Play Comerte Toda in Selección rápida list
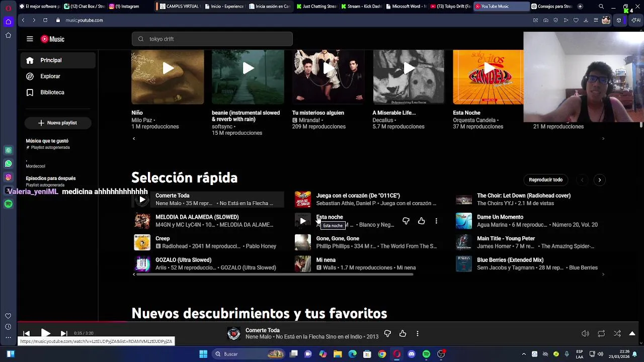 [x=142, y=200]
